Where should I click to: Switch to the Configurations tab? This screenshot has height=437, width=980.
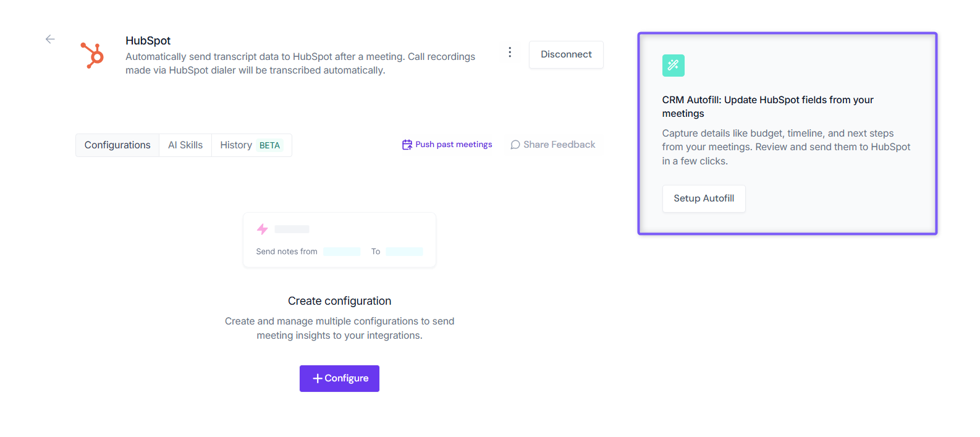117,145
